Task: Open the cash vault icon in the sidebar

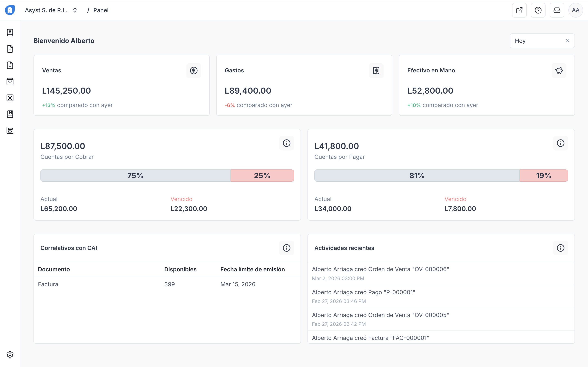Action: point(10,98)
